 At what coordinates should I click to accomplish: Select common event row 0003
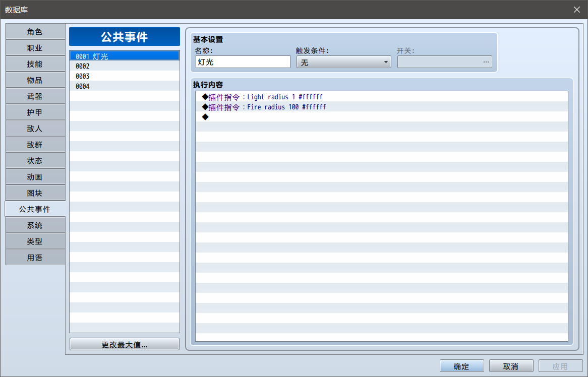[125, 76]
